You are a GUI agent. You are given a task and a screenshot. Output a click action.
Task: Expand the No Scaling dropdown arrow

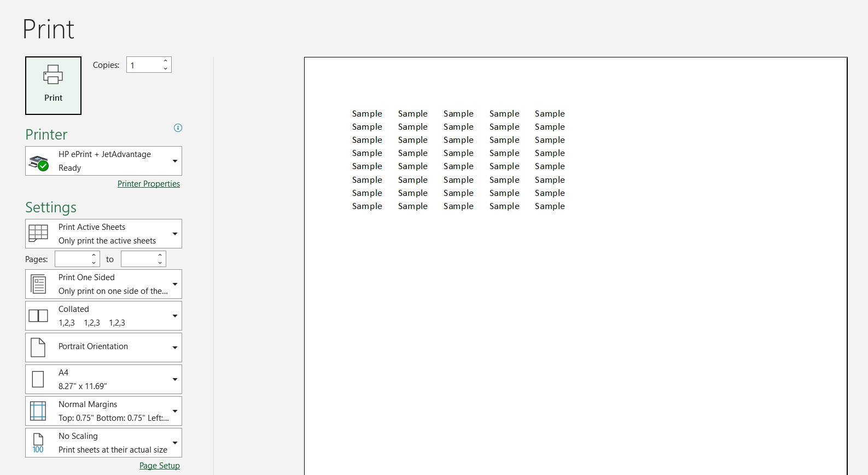(x=175, y=443)
